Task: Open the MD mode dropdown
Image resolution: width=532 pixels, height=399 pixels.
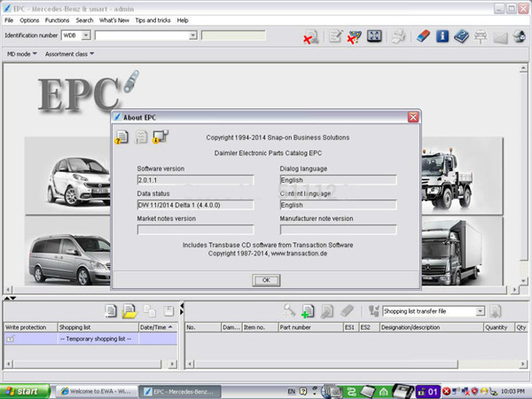Action: tap(21, 54)
